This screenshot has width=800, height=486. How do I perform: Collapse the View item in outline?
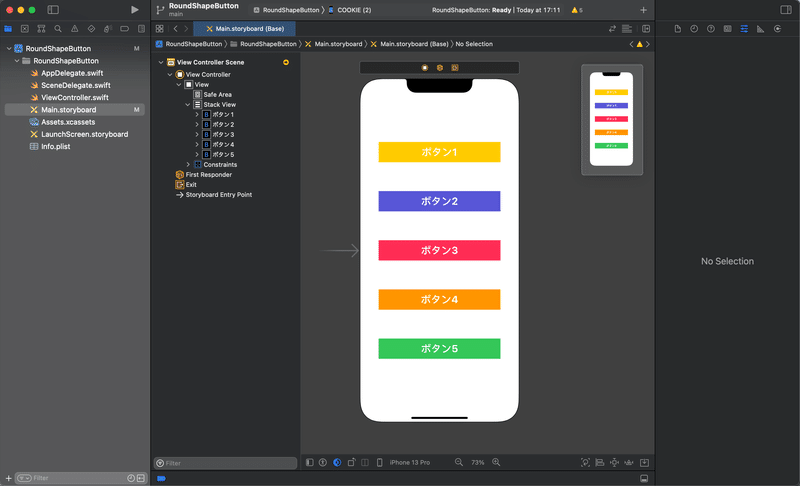coord(179,85)
